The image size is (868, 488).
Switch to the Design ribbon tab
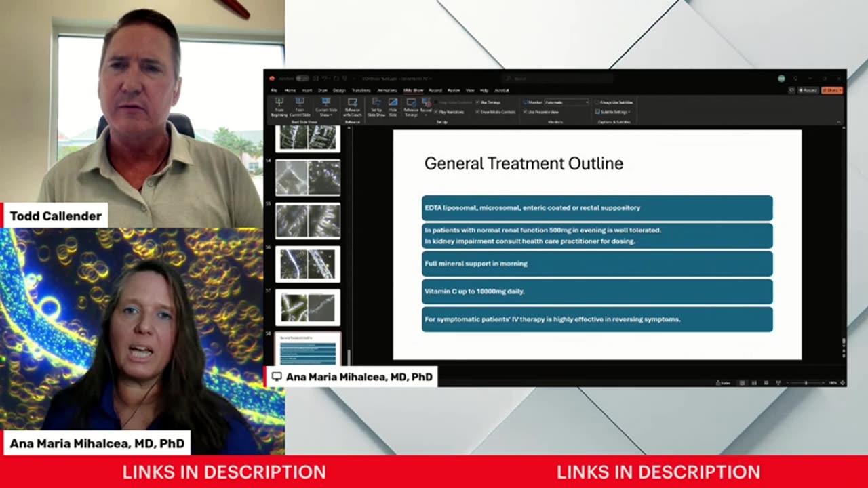[x=339, y=90]
